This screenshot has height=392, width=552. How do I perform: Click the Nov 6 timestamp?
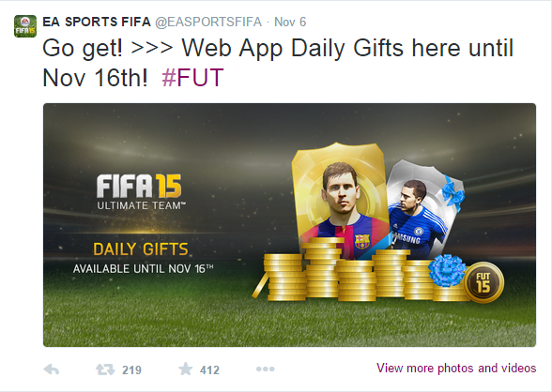point(290,22)
